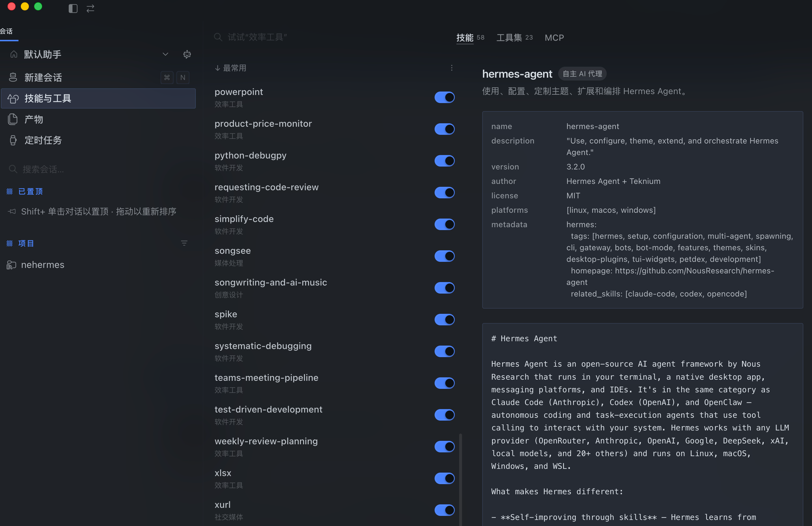Click the skills search field 试试效率工具
Screen dimensions: 812x526
click(327, 37)
